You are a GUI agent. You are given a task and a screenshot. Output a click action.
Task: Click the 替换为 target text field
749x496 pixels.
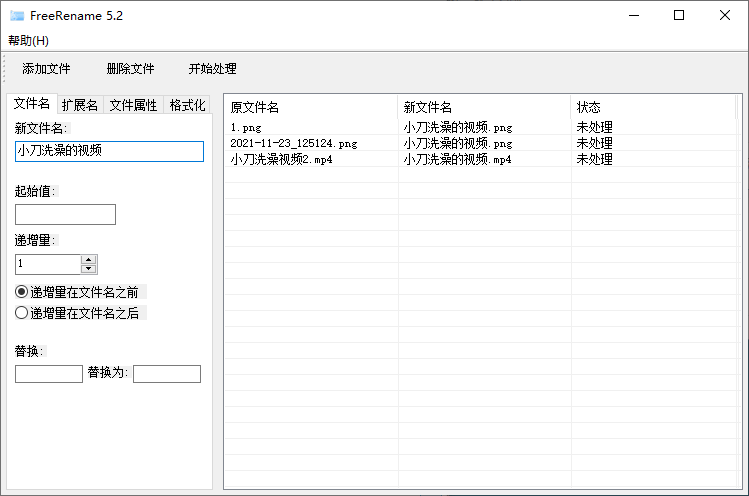[x=167, y=374]
